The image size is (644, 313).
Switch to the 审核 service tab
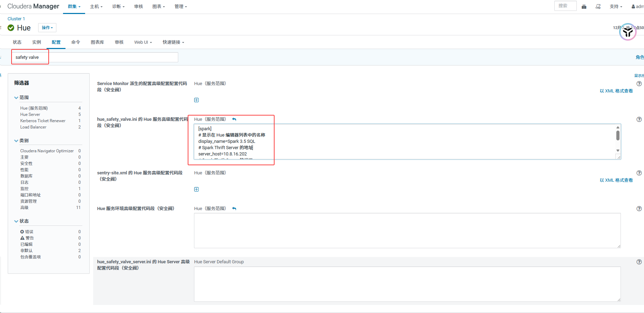point(119,42)
